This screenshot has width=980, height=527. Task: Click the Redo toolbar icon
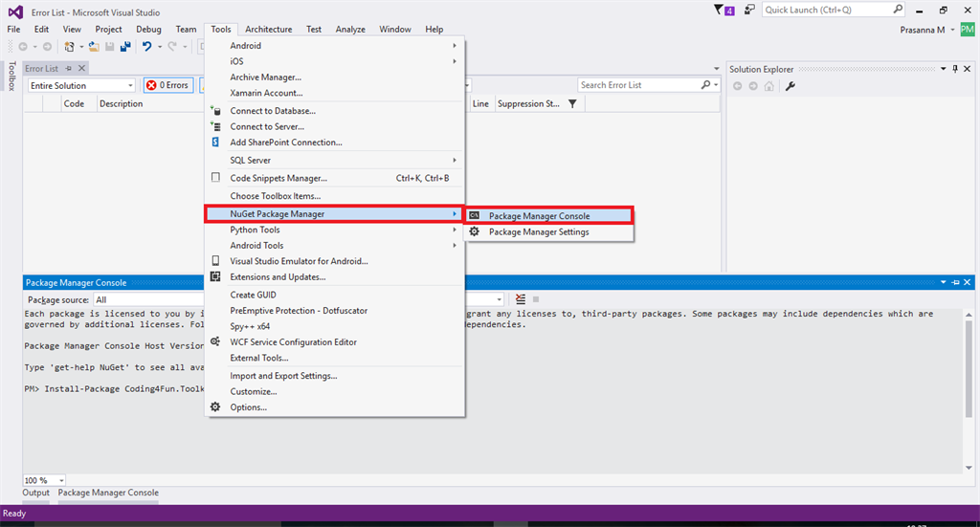[x=172, y=46]
